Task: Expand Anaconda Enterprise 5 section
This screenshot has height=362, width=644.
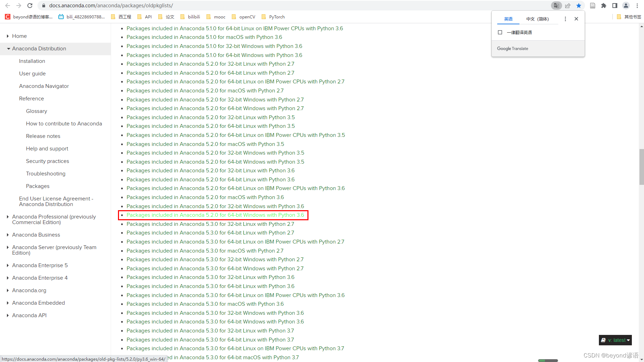Action: [8, 265]
